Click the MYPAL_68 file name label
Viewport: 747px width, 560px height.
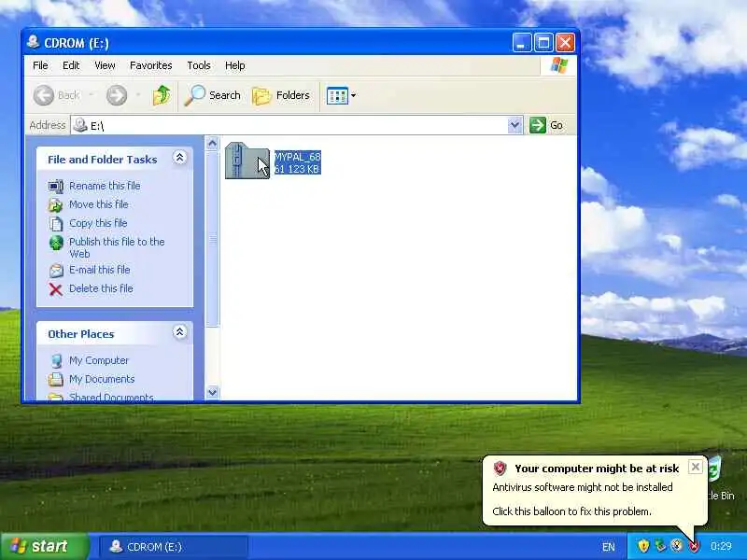point(298,157)
